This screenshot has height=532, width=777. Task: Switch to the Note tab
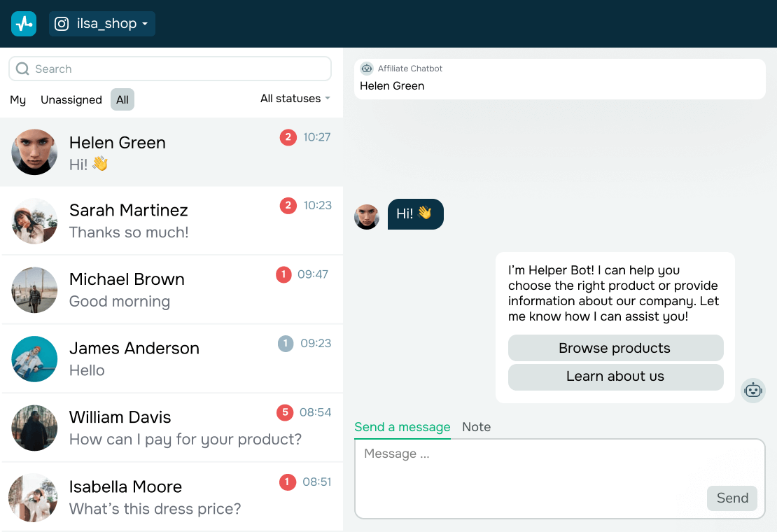[x=476, y=427]
